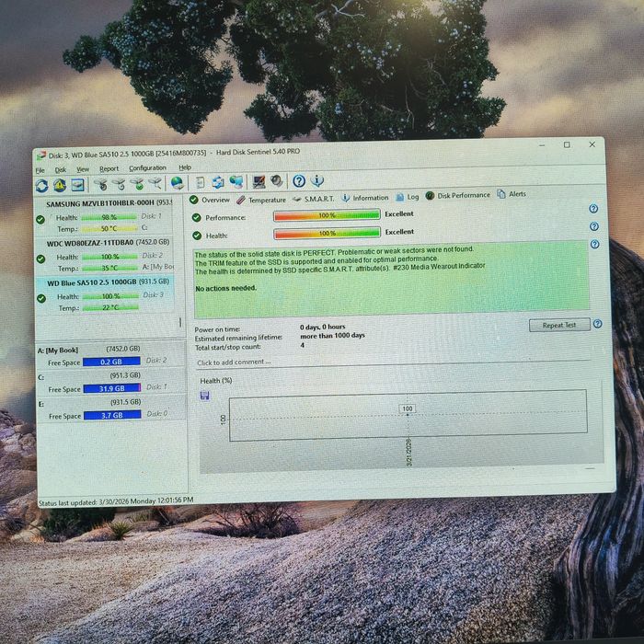
Task: Click the blue question-mark Help toolbar icon
Action: tap(299, 180)
